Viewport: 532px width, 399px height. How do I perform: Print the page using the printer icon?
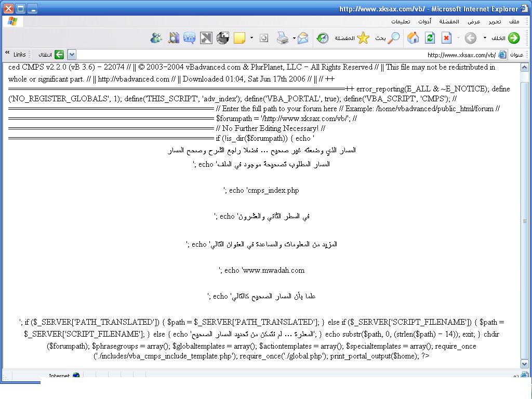tap(283, 38)
